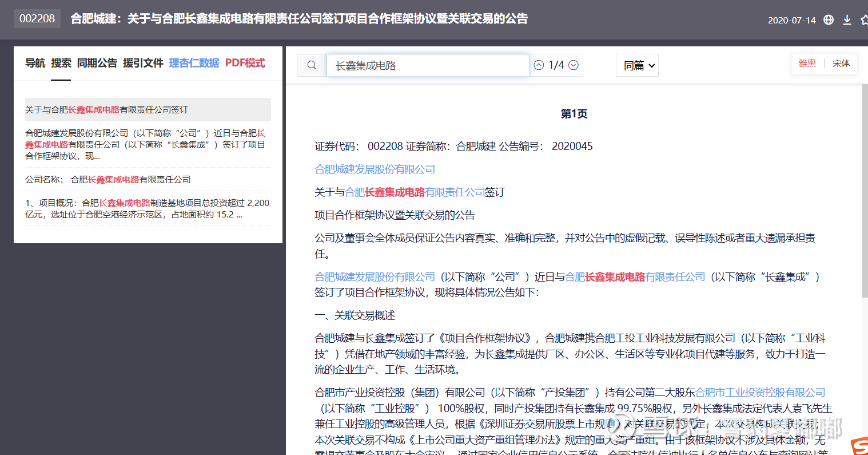Switch to the 导航 tab
The height and width of the screenshot is (455, 868).
pyautogui.click(x=35, y=63)
